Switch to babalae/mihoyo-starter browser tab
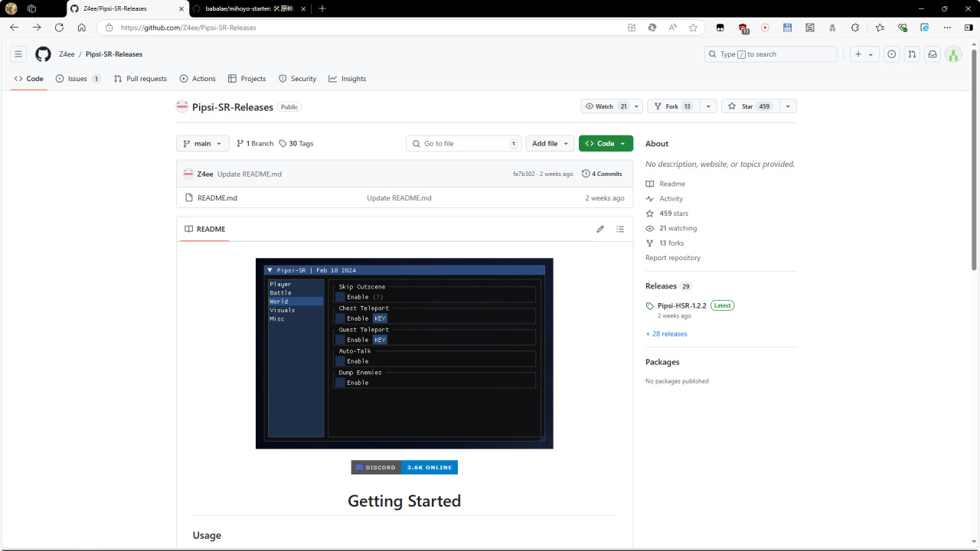The width and height of the screenshot is (980, 551). (x=249, y=8)
